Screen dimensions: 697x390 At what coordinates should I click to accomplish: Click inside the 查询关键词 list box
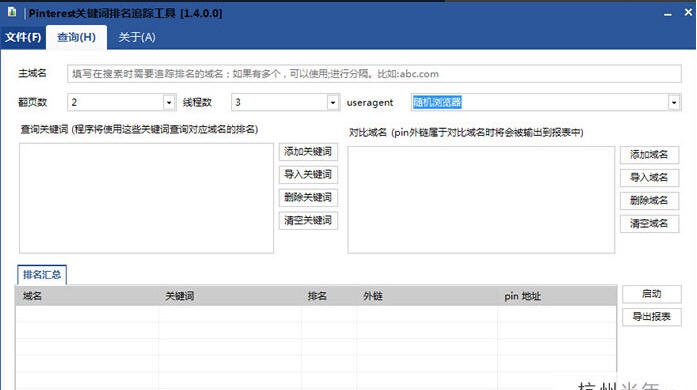tap(146, 198)
